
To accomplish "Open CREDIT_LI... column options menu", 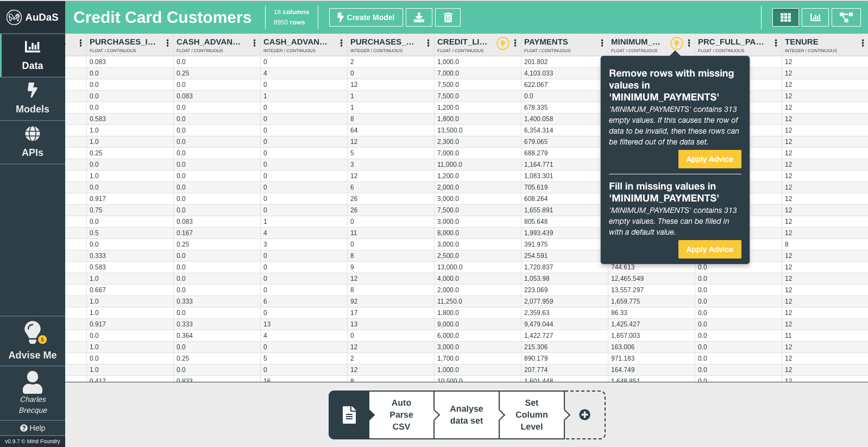I will 515,43.
